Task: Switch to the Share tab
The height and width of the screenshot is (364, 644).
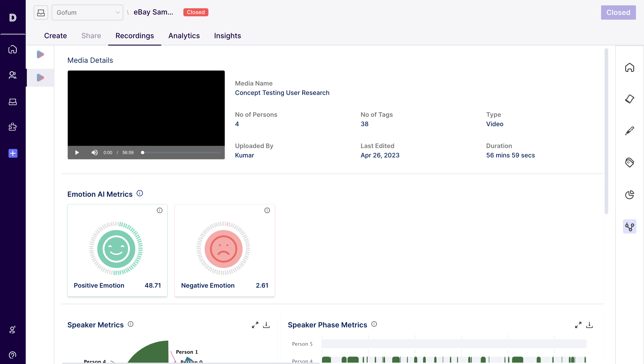Action: (91, 36)
